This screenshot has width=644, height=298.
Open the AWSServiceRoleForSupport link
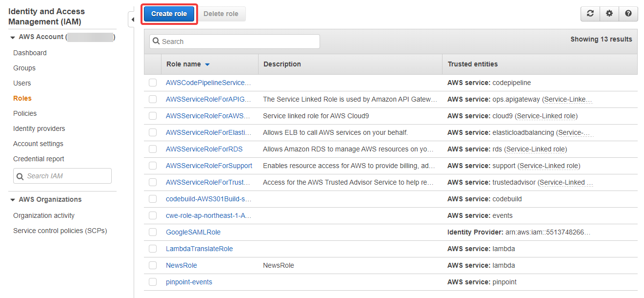209,166
